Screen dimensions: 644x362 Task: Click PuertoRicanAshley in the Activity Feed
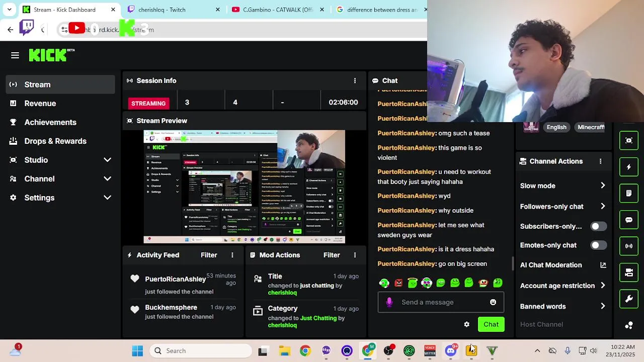(175, 279)
